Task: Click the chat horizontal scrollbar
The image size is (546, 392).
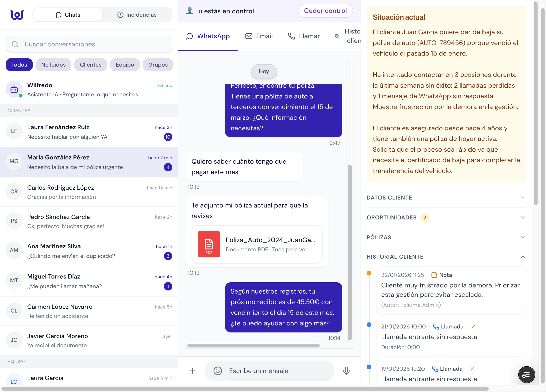Action: click(x=253, y=346)
